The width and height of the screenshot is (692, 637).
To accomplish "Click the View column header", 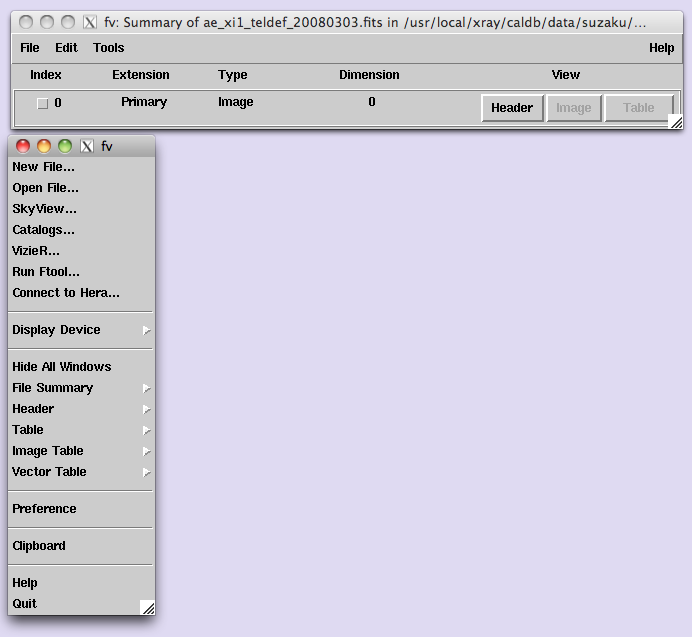I will click(565, 75).
